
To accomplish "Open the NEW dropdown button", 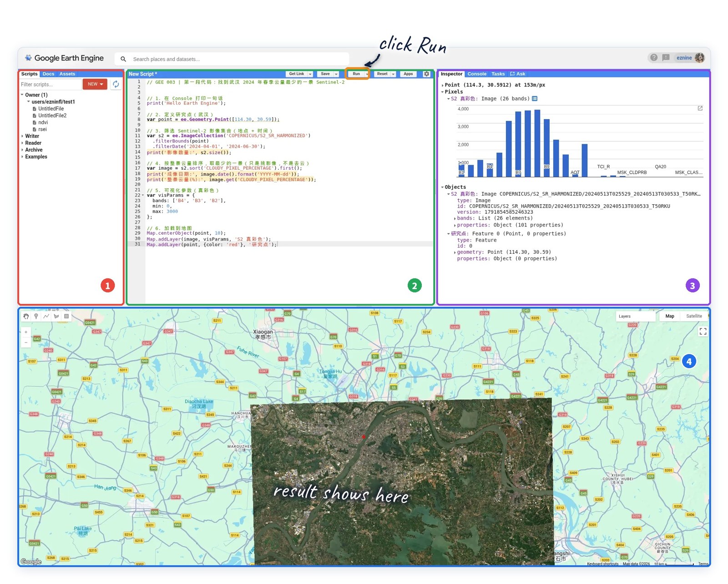I will [x=95, y=84].
